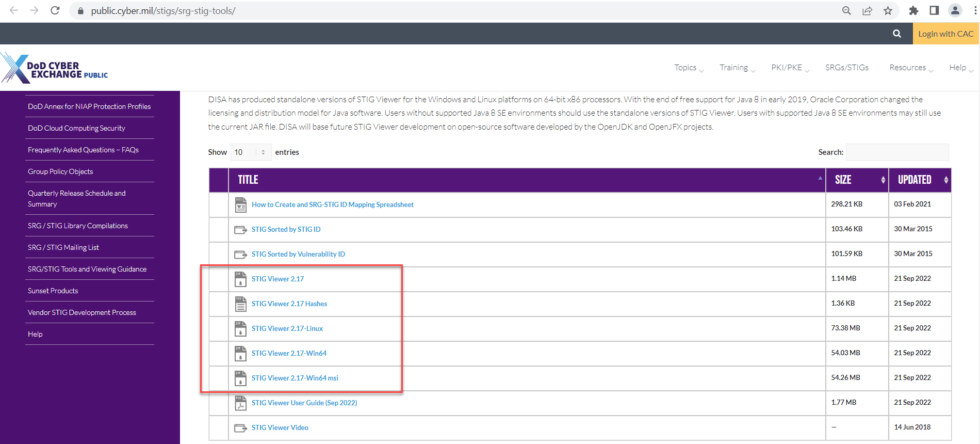Click the Login with CAC button
The image size is (980, 444).
pyautogui.click(x=945, y=34)
